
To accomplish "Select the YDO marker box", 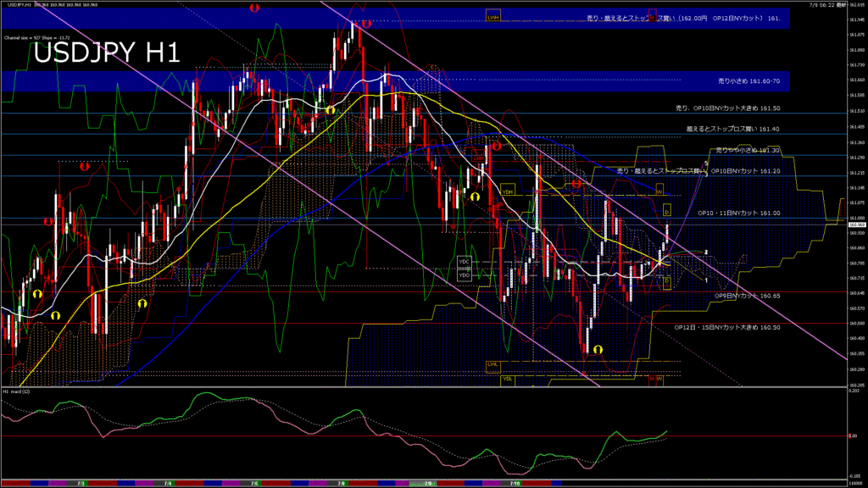I will pos(464,274).
